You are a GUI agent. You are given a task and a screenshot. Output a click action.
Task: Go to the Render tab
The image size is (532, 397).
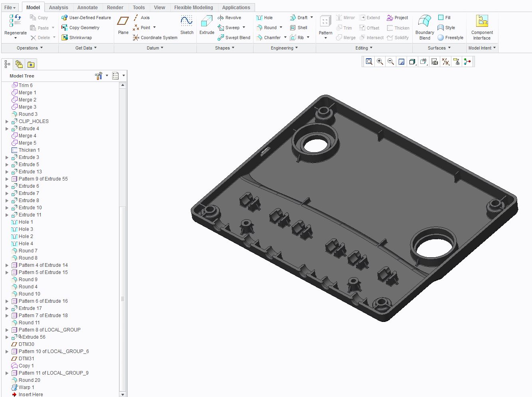115,7
